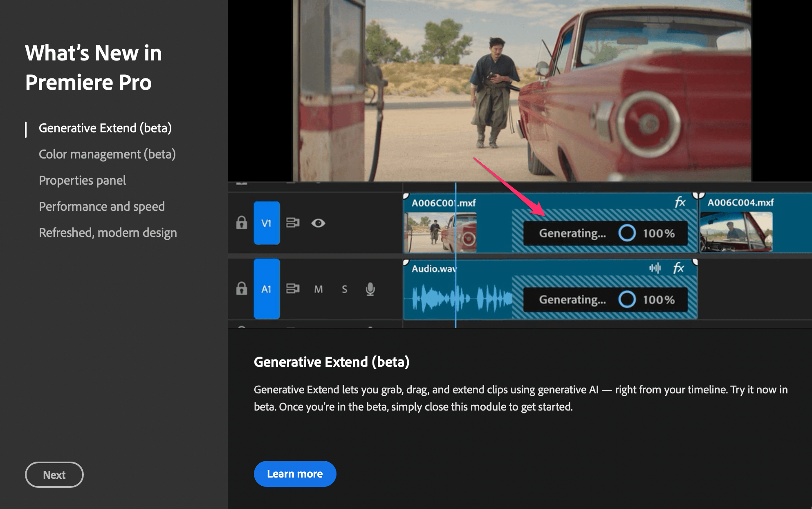Mute the A1 audio track

pos(319,289)
